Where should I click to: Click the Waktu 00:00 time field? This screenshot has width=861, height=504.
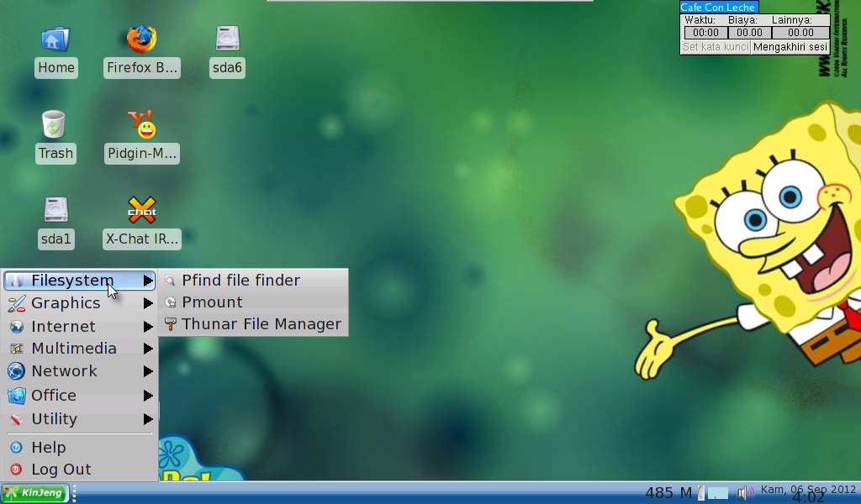point(705,33)
